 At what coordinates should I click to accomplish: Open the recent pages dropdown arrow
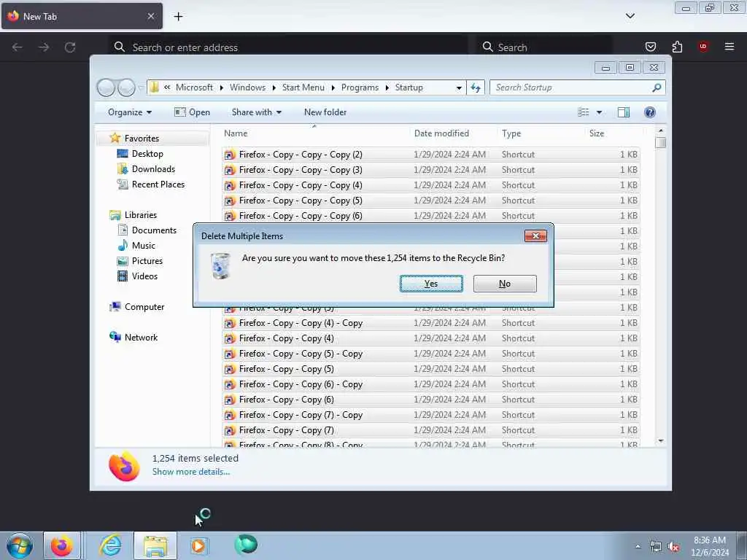(141, 87)
